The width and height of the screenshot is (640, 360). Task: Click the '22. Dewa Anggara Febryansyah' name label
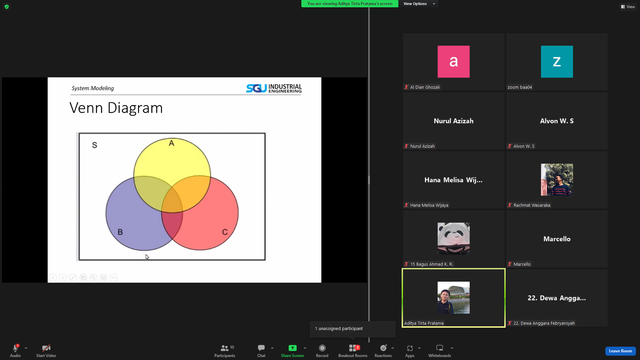click(x=544, y=323)
